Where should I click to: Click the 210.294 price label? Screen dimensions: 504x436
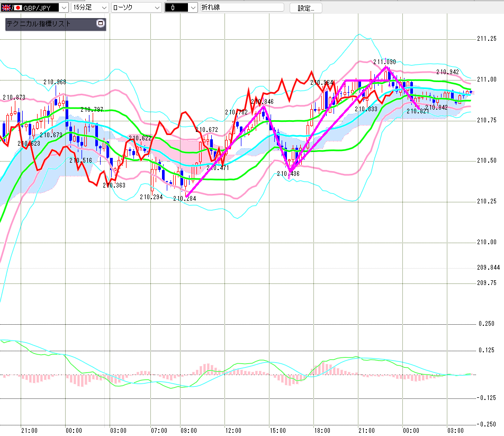coord(151,197)
